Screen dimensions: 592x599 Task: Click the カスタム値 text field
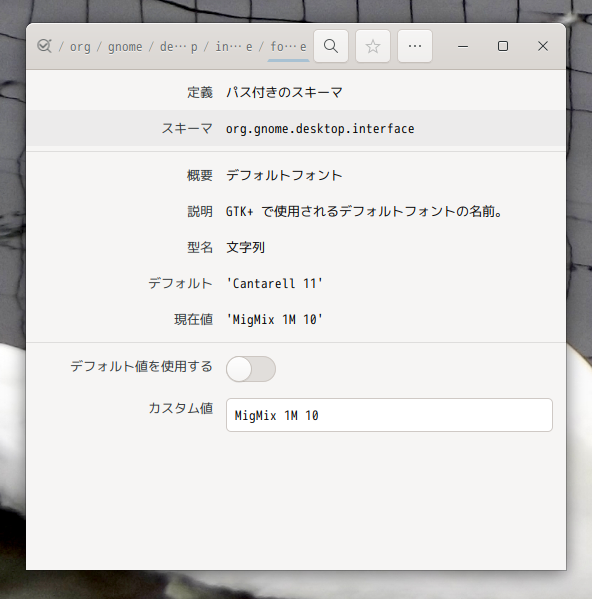(389, 415)
